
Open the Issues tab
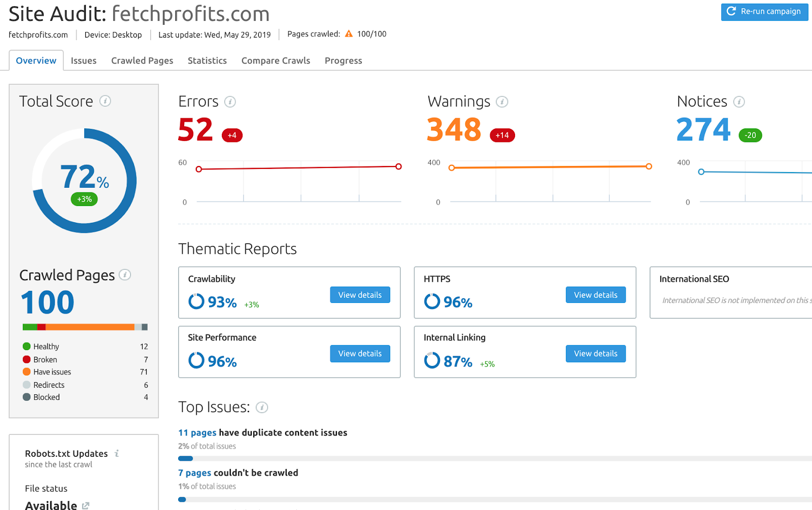click(84, 60)
